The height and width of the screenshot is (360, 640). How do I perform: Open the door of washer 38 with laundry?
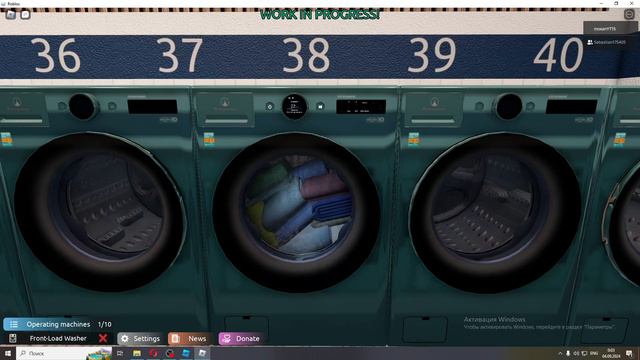297,212
